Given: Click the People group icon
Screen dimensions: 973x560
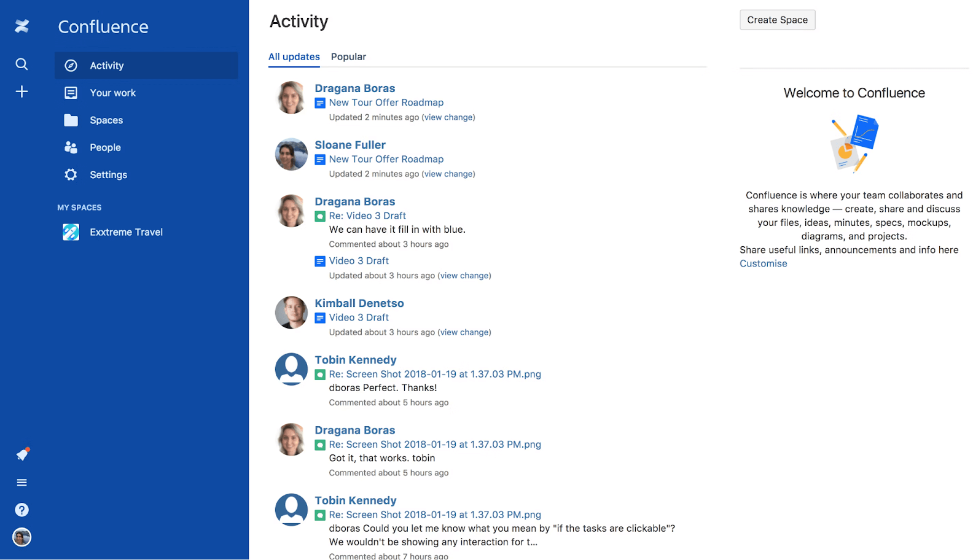Looking at the screenshot, I should pos(71,147).
